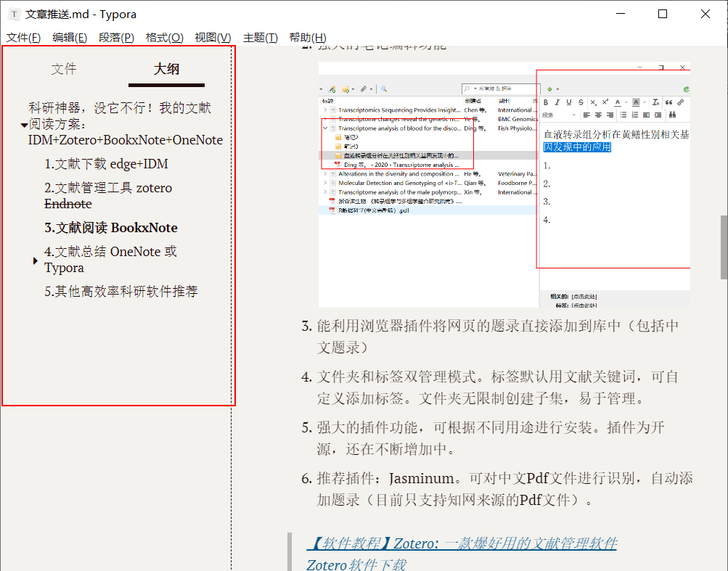Open the 格式(O) menu
The width and height of the screenshot is (728, 571).
tap(164, 37)
